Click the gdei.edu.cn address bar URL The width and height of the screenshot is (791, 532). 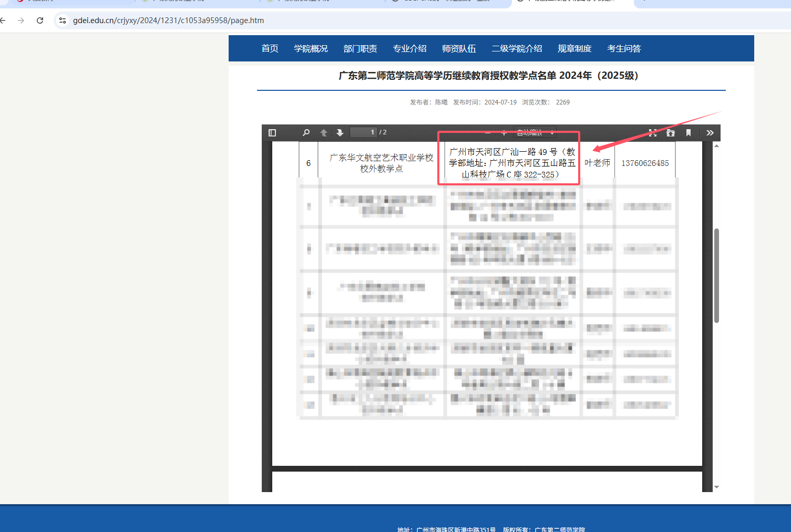168,20
